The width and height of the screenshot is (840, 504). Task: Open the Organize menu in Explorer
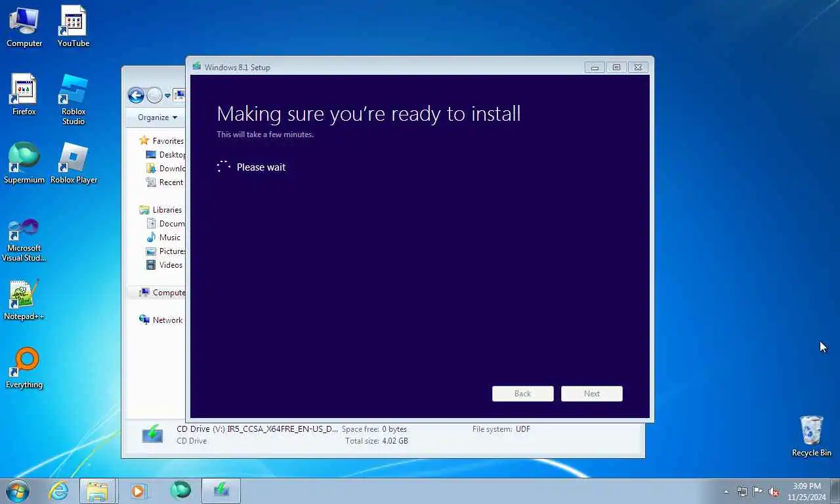[x=157, y=117]
